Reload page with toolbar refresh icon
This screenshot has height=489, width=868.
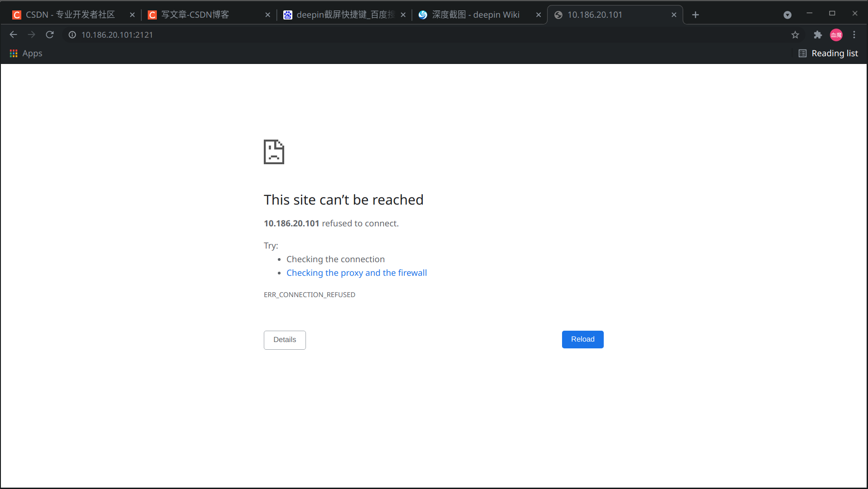coord(50,34)
